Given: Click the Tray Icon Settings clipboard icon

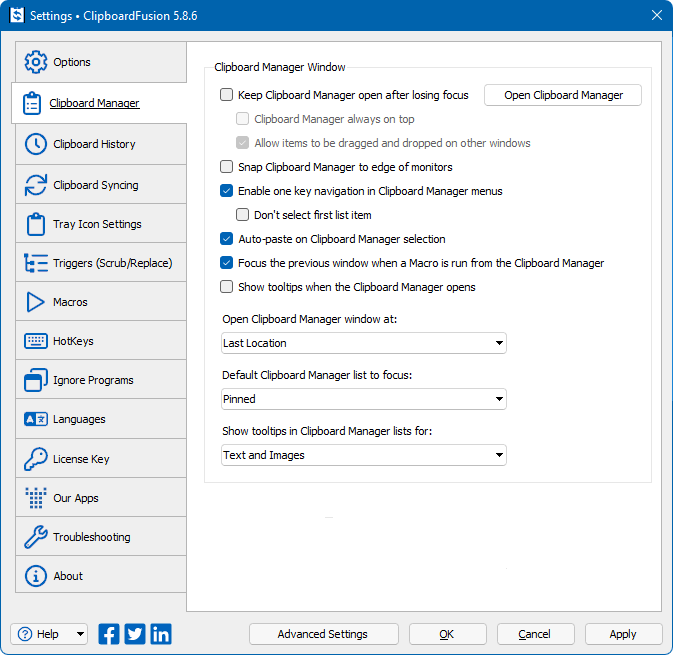Looking at the screenshot, I should [36, 224].
